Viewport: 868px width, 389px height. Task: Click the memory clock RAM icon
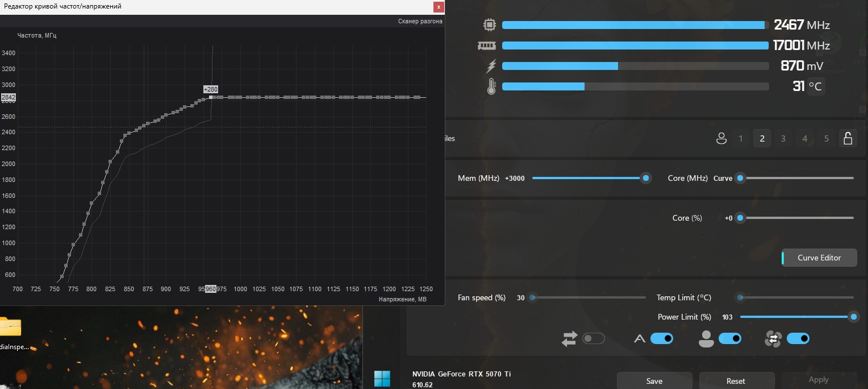coord(487,45)
